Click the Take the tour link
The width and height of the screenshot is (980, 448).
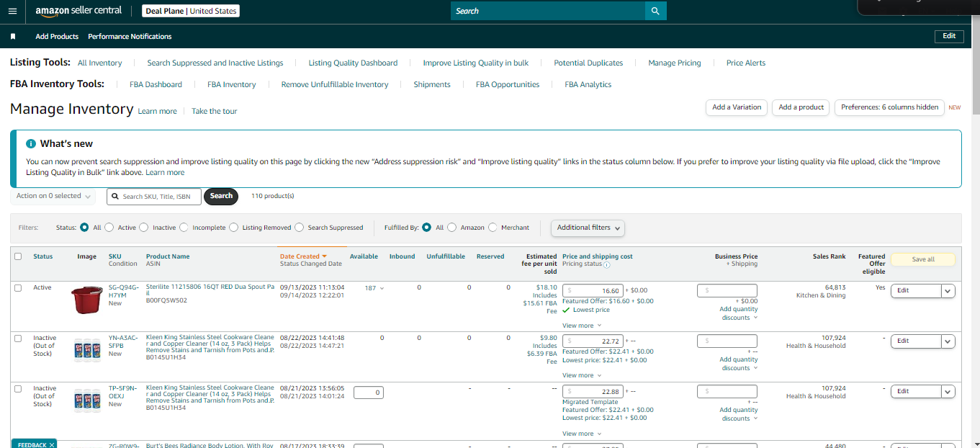coord(214,111)
